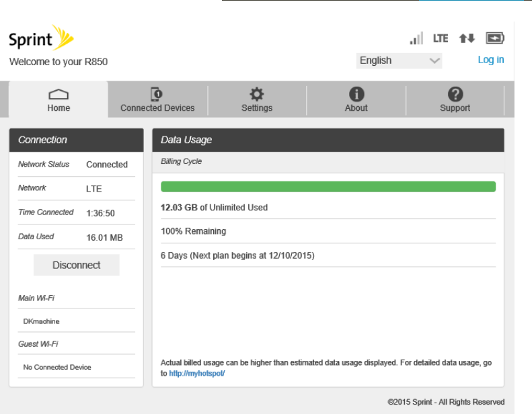The width and height of the screenshot is (532, 414).
Task: Select the Time Connected value 1:36:50
Action: pos(100,213)
